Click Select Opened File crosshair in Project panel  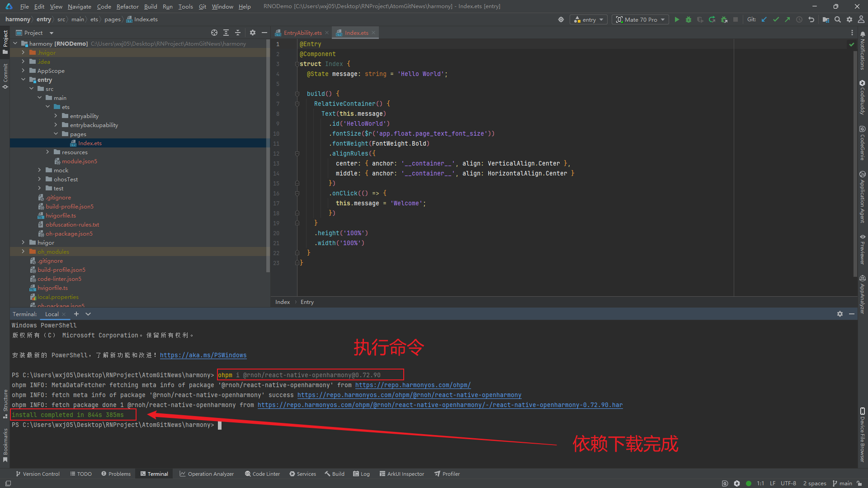pos(214,33)
